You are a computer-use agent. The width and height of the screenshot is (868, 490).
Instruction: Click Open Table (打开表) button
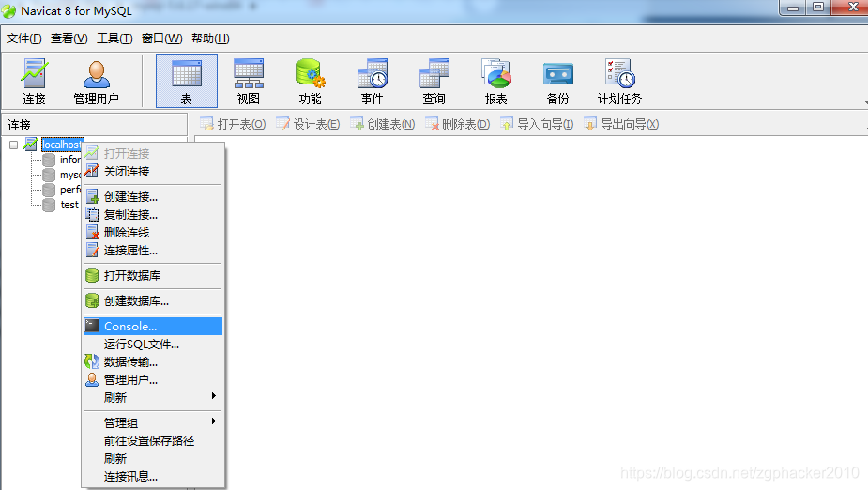pos(233,124)
